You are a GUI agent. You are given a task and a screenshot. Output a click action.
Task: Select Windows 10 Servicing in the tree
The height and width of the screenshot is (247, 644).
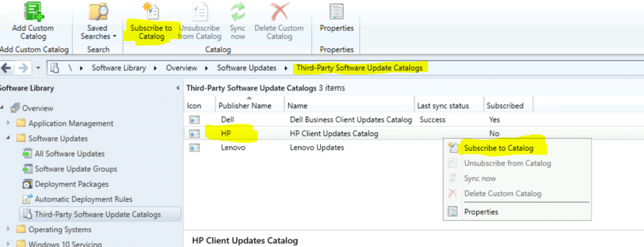pyautogui.click(x=65, y=244)
